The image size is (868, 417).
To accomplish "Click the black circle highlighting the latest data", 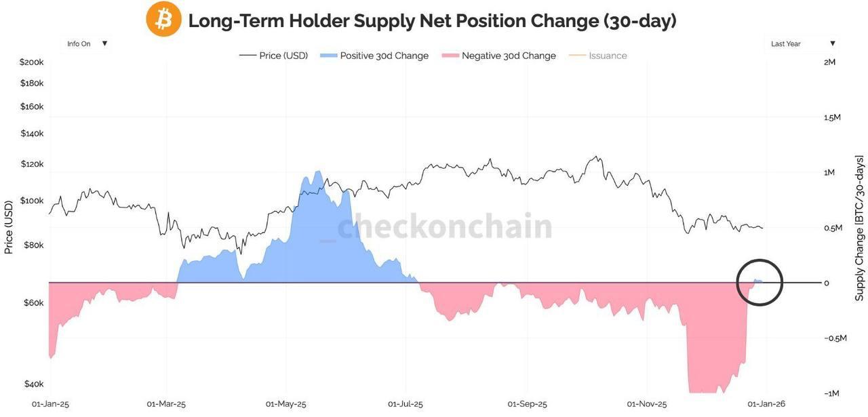I will [x=759, y=282].
